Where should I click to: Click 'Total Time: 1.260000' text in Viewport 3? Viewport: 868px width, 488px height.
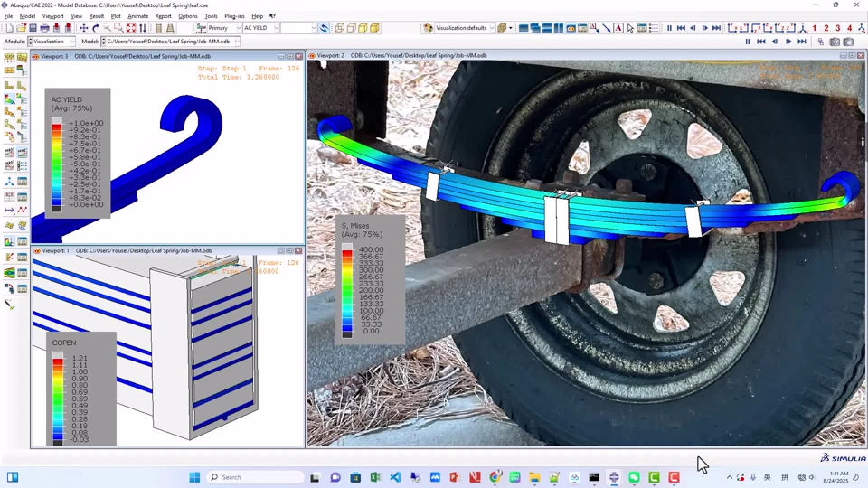(239, 78)
